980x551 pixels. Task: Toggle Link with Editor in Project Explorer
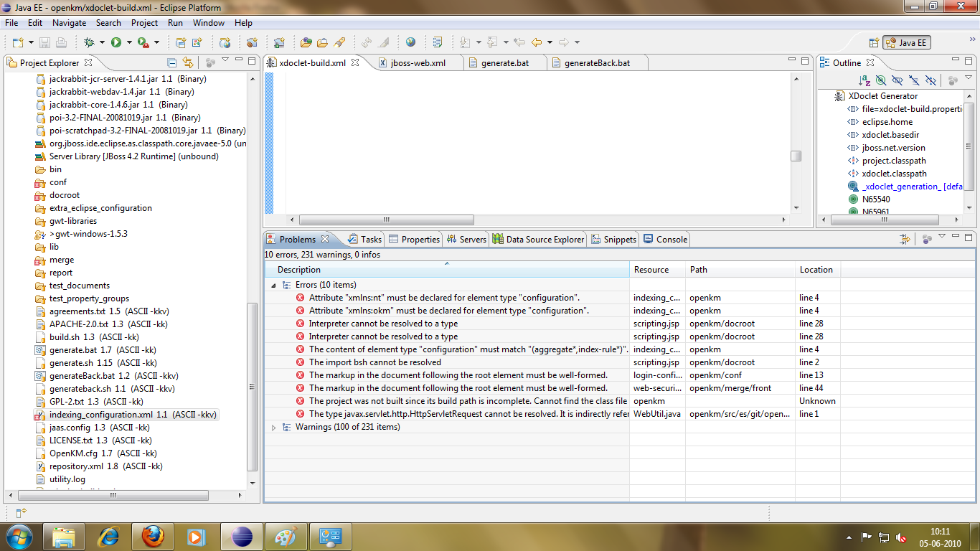tap(188, 62)
